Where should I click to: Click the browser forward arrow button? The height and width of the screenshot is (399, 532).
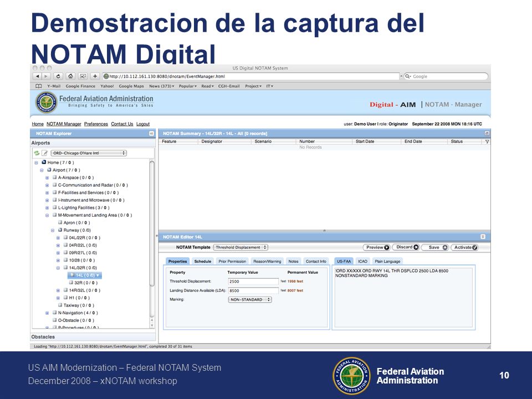pyautogui.click(x=46, y=76)
